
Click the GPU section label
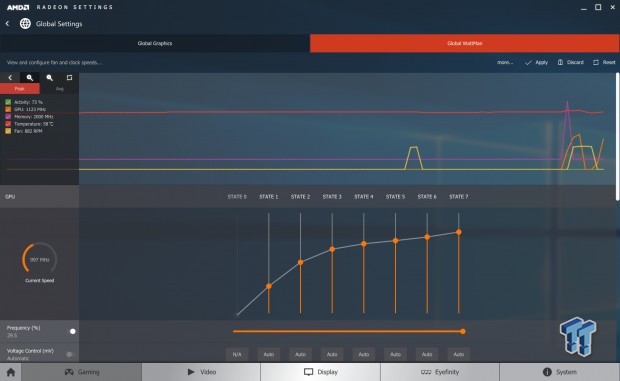(x=10, y=196)
